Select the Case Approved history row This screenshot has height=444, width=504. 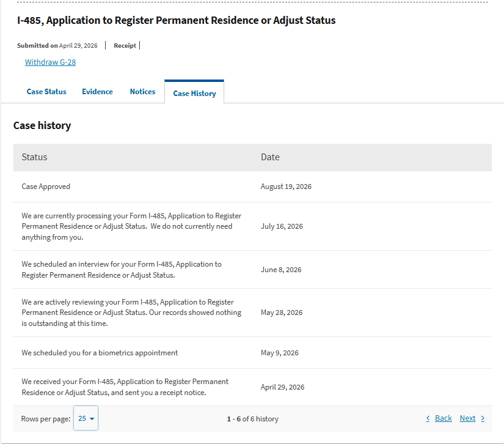point(252,187)
